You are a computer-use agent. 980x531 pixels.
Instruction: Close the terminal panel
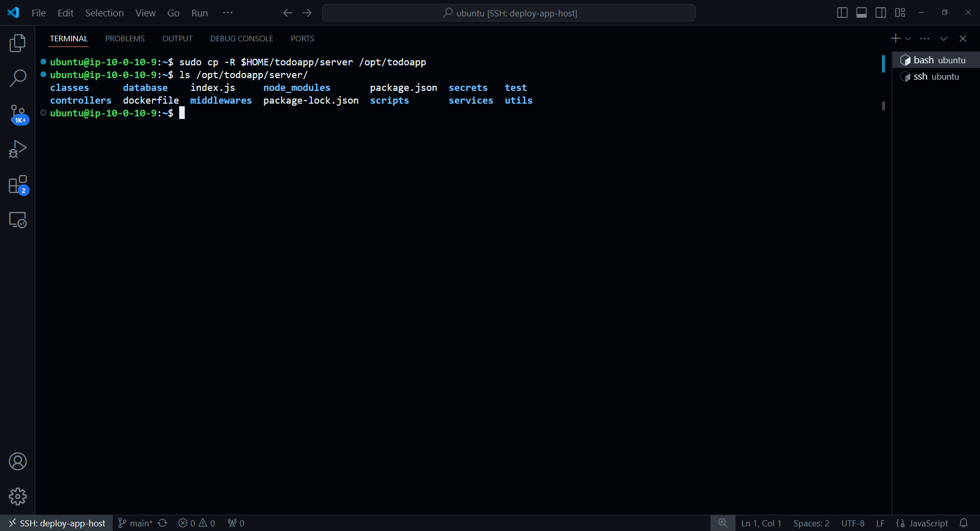tap(963, 39)
